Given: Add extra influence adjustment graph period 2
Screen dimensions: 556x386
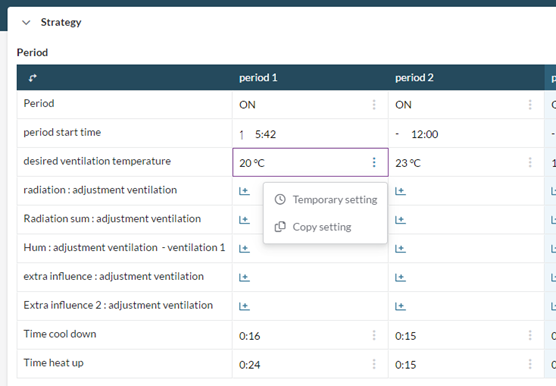Looking at the screenshot, I should pos(400,278).
